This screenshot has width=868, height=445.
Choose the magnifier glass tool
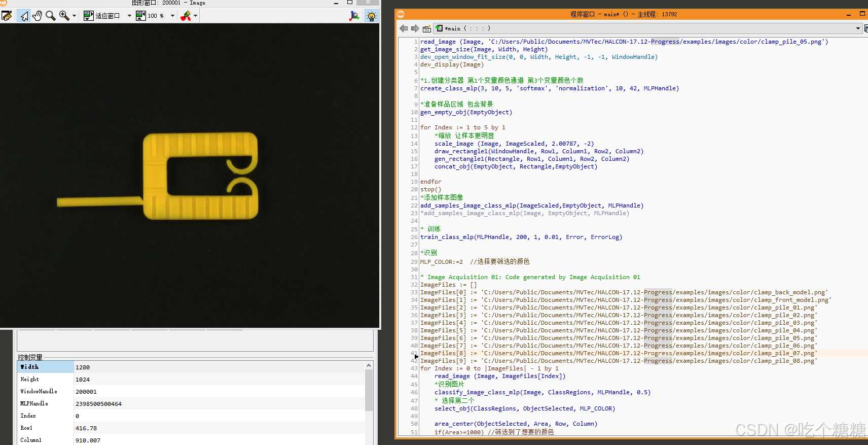50,16
